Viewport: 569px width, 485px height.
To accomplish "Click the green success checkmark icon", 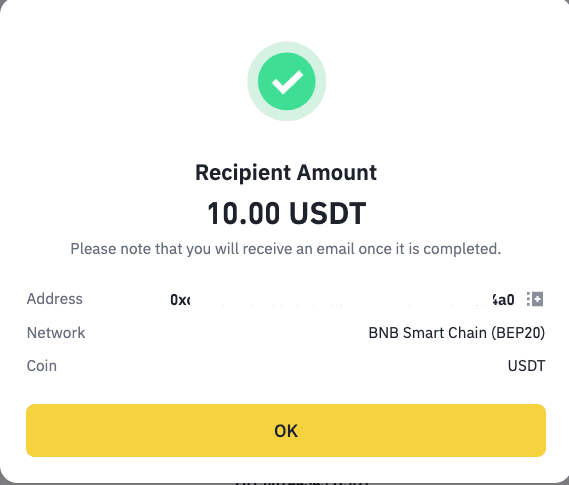I will 287,81.
